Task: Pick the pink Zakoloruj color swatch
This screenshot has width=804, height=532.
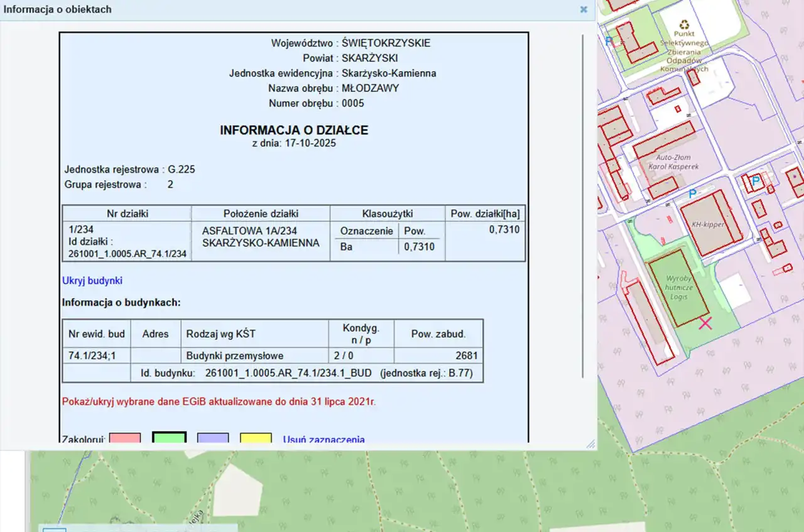Action: [x=125, y=438]
